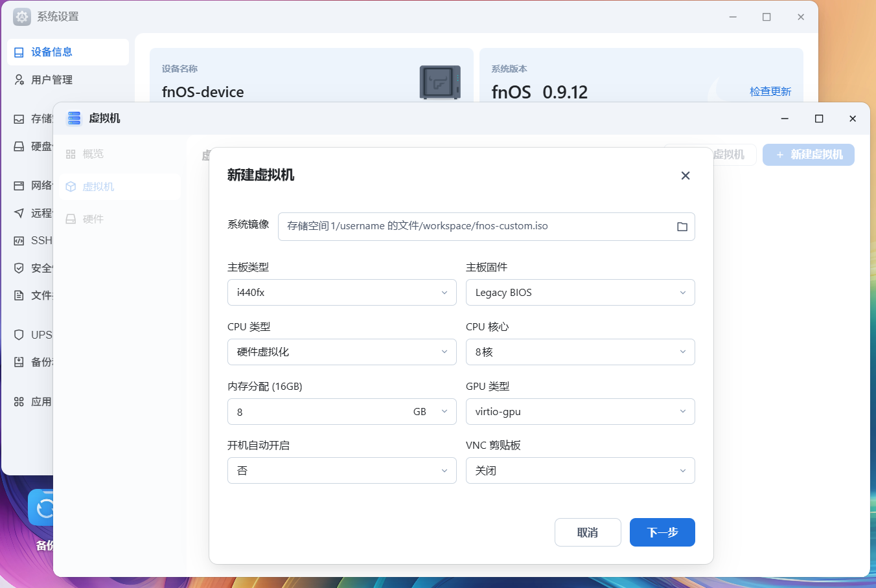The width and height of the screenshot is (876, 588).
Task: Click the 概览 grid icon
Action: [71, 154]
